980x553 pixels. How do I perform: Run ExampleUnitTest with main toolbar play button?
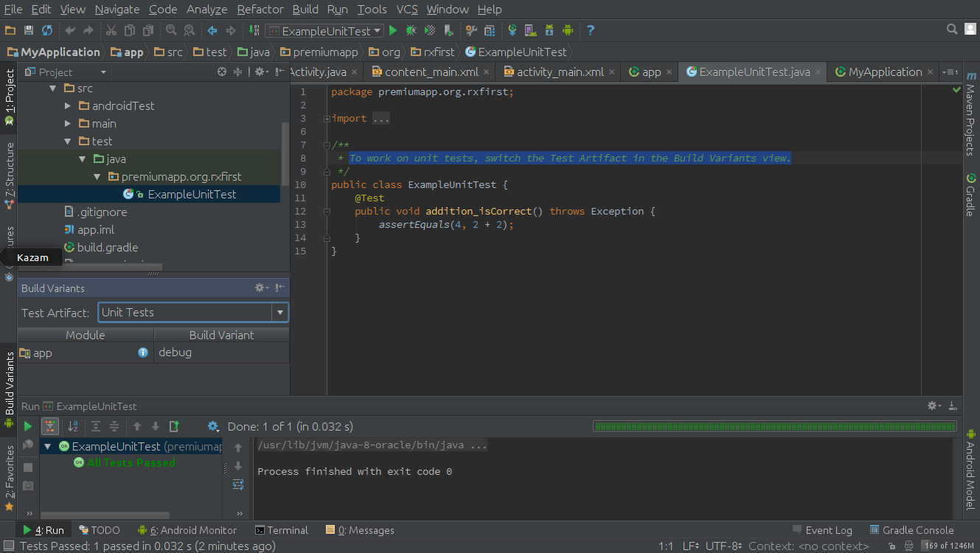393,30
